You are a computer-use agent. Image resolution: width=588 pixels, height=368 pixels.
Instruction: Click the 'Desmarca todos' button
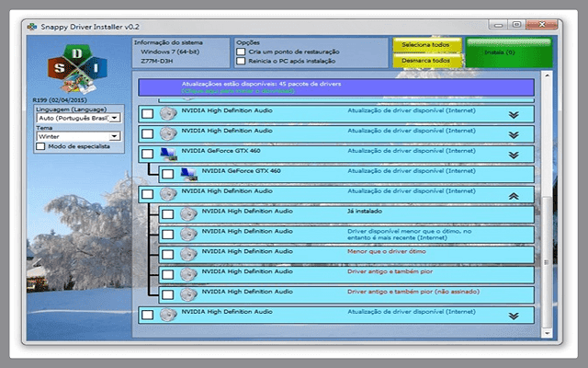pyautogui.click(x=426, y=61)
